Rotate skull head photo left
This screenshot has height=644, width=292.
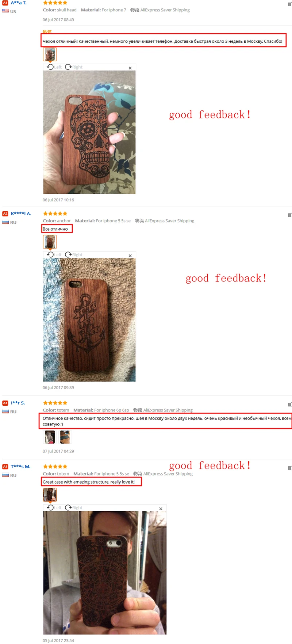[54, 67]
